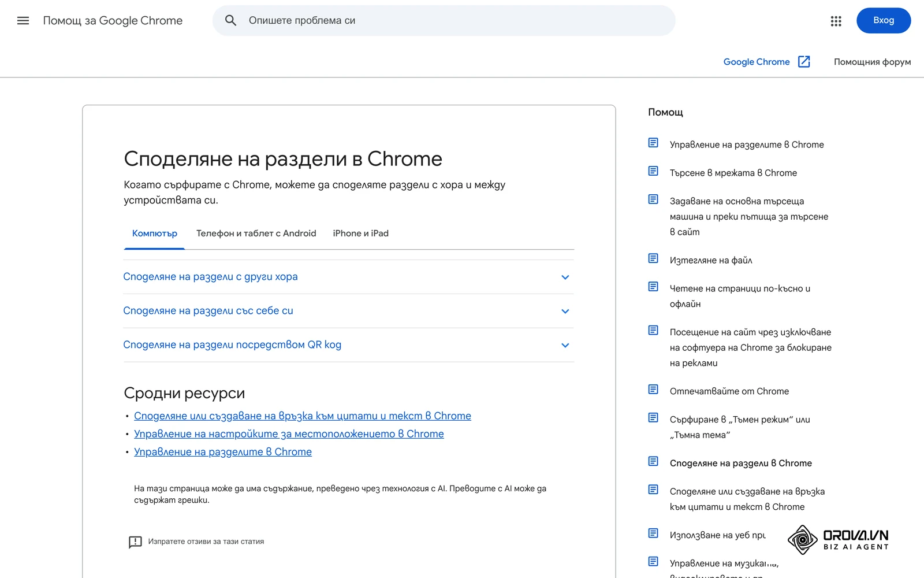Open section 'Споделяне на раздели със себе си'

pyautogui.click(x=349, y=311)
